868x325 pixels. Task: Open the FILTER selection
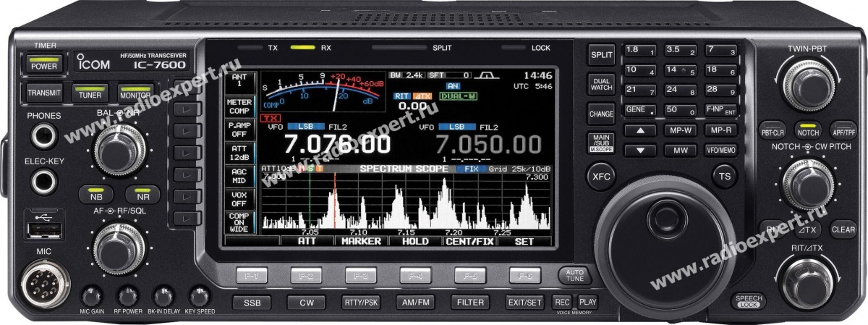click(470, 303)
